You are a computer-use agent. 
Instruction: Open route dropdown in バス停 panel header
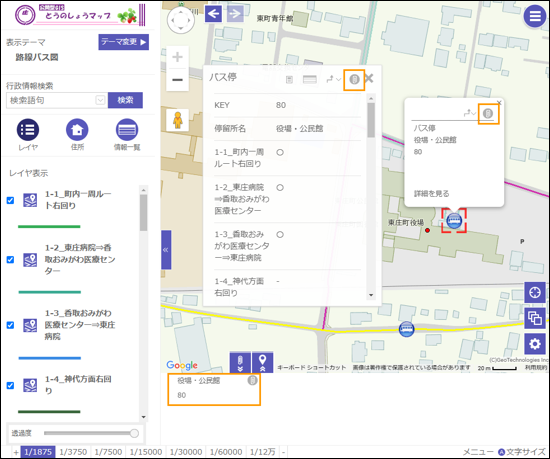click(334, 79)
